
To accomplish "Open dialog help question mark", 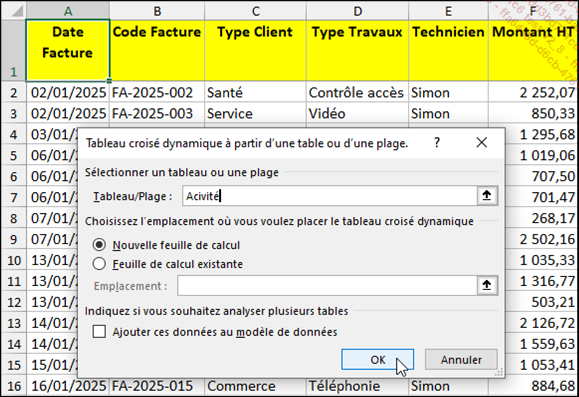I will click(437, 143).
